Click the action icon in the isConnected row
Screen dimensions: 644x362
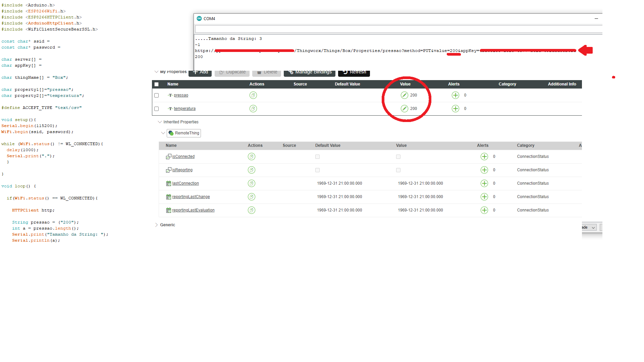pos(252,157)
